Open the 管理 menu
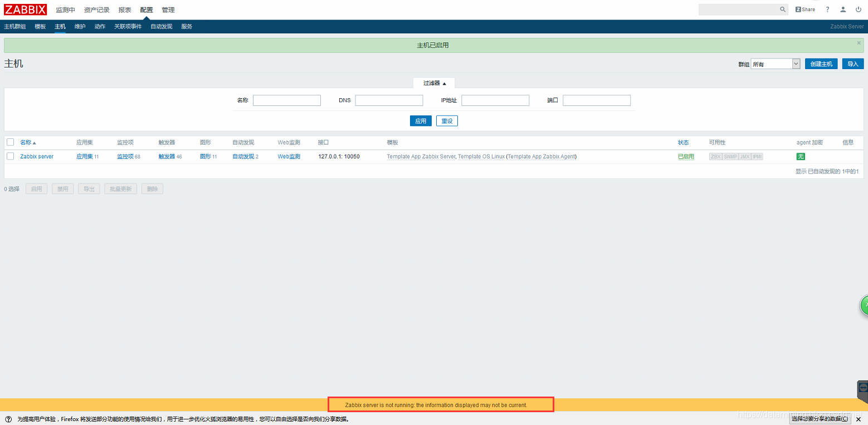Screen dimensions: 868x425 168,10
